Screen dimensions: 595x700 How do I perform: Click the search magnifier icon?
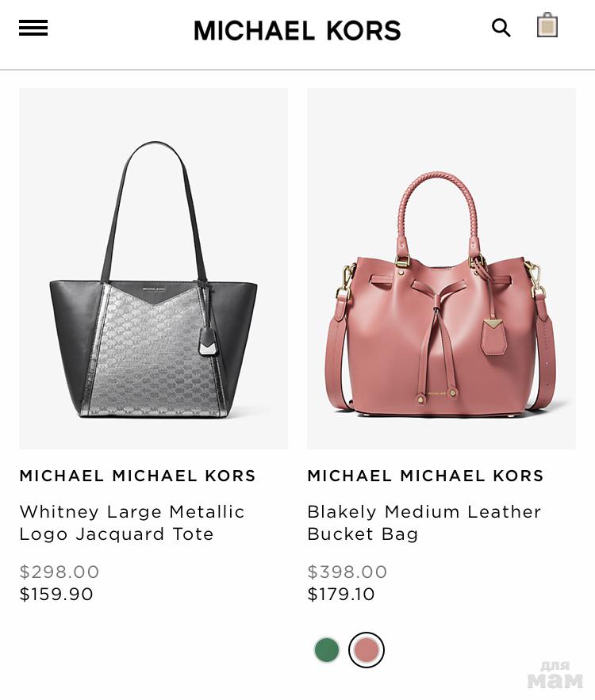[x=501, y=28]
